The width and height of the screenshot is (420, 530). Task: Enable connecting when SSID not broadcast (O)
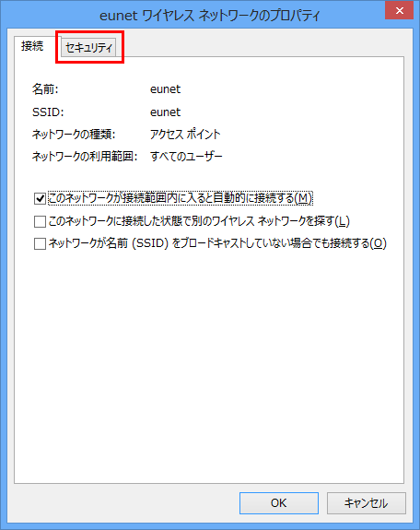[40, 243]
